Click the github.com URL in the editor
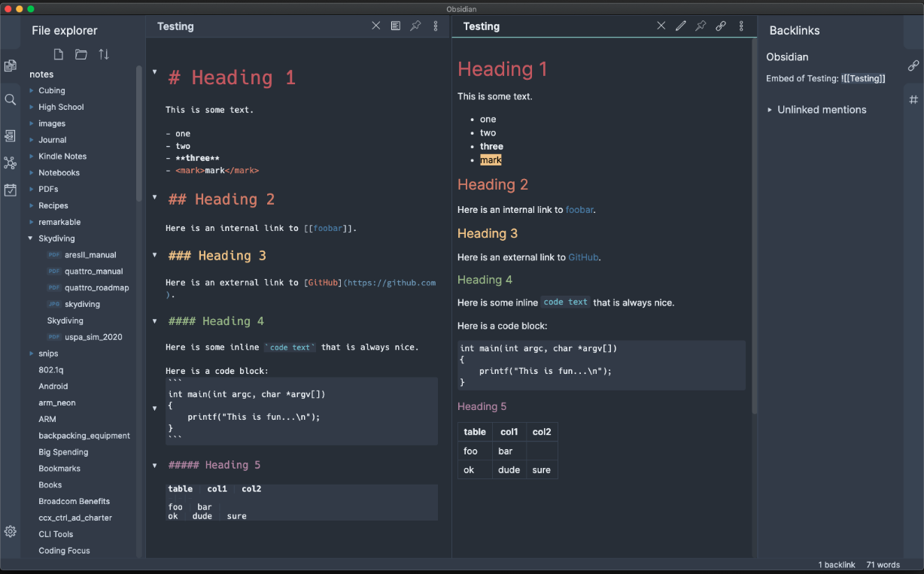The height and width of the screenshot is (574, 924). coord(391,283)
